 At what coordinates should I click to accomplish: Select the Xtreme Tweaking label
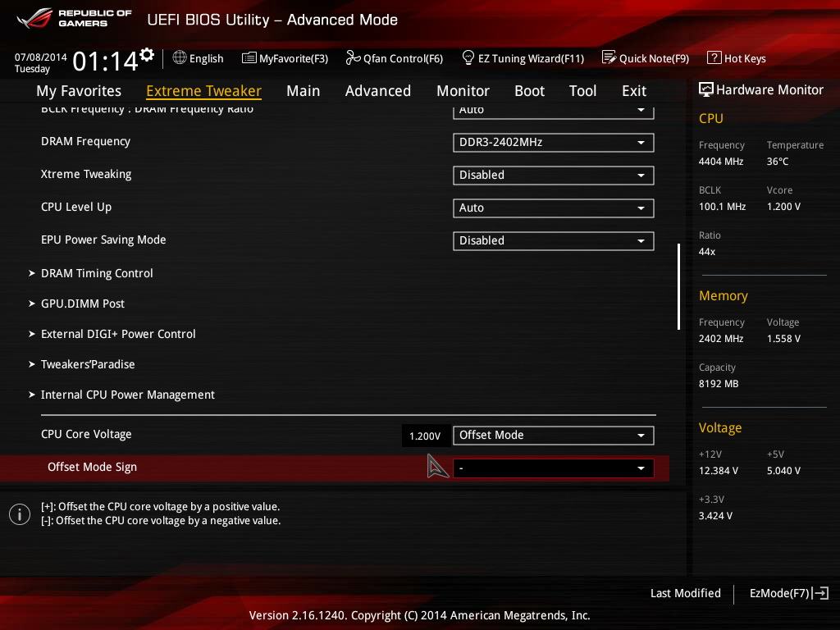click(x=86, y=174)
